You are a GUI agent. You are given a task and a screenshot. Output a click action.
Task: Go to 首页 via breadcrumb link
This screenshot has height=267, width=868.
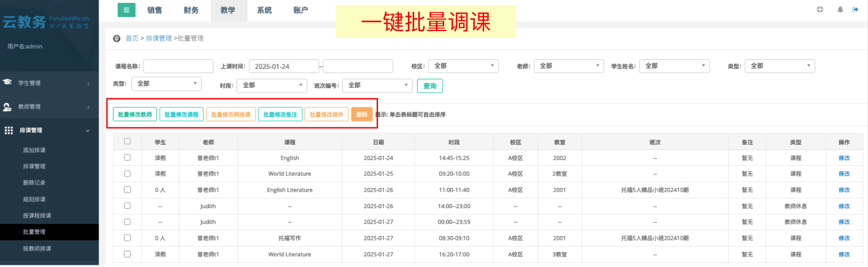point(132,38)
